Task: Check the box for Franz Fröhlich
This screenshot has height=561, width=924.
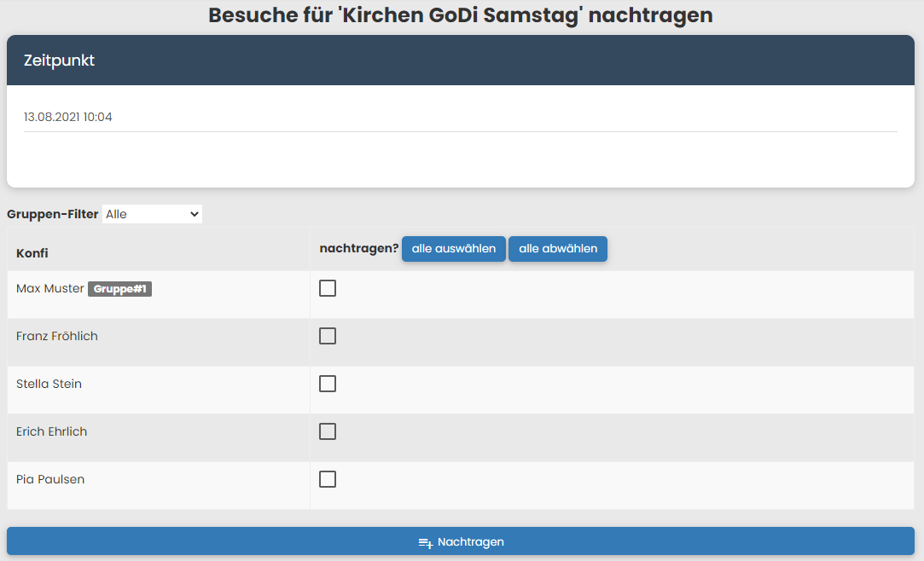Action: tap(328, 336)
